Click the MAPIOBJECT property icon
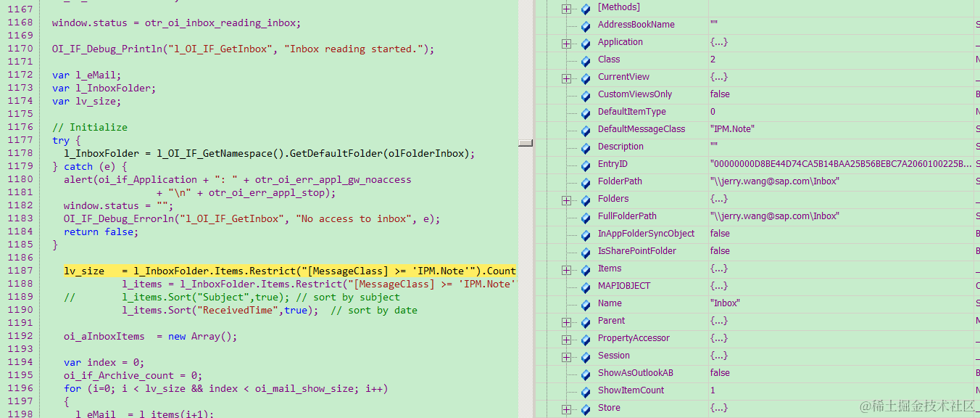 pos(586,287)
